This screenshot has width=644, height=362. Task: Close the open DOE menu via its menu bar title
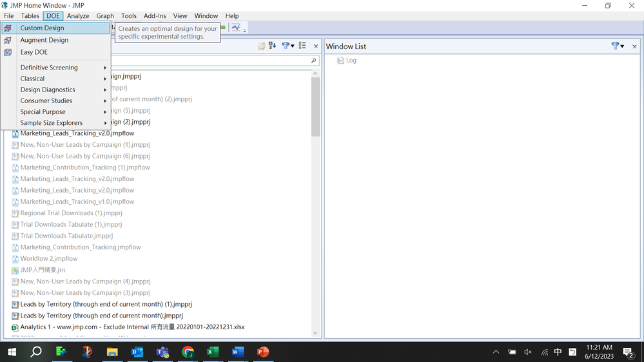pos(53,16)
